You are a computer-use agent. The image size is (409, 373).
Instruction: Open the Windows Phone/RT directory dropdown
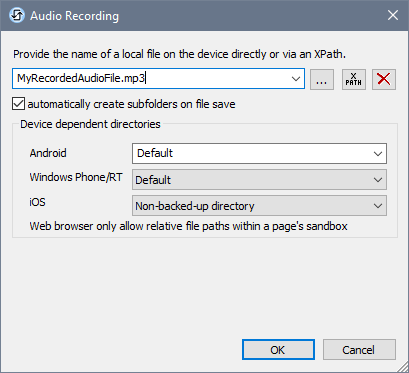(x=259, y=180)
